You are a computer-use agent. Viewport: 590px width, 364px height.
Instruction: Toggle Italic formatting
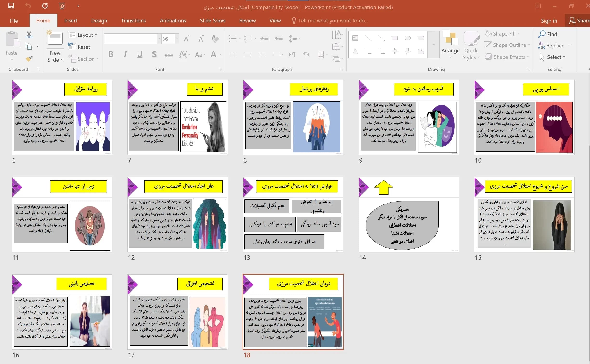click(125, 54)
